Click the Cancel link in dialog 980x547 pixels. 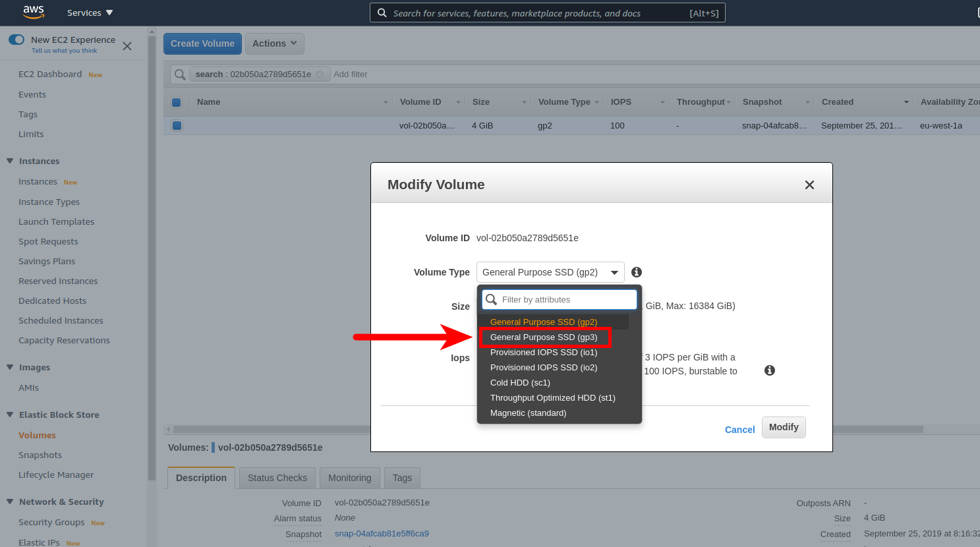click(x=739, y=430)
